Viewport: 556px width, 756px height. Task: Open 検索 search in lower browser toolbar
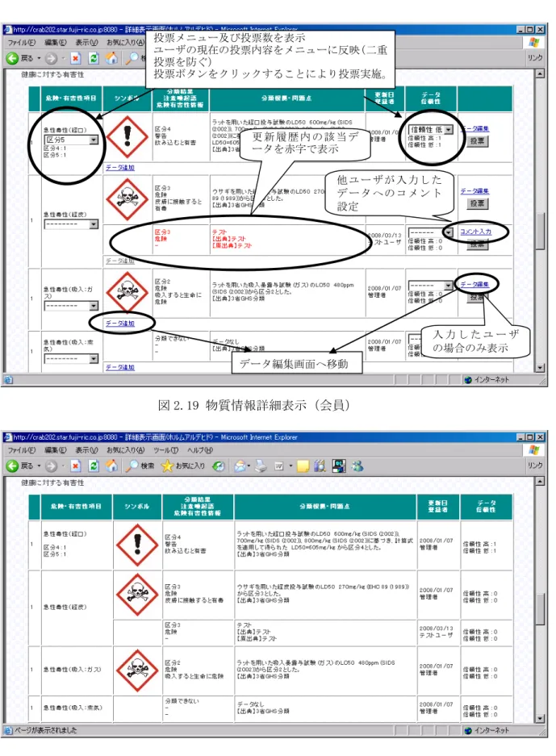click(x=140, y=466)
